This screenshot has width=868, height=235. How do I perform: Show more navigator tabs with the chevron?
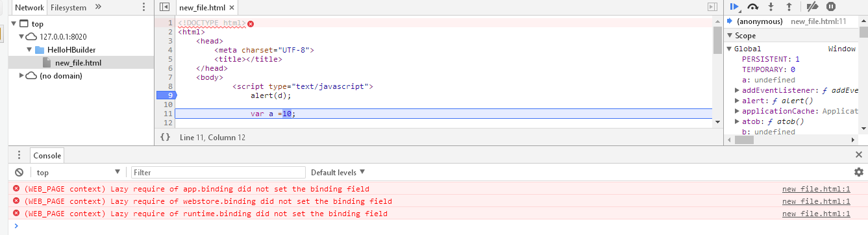pyautogui.click(x=98, y=7)
